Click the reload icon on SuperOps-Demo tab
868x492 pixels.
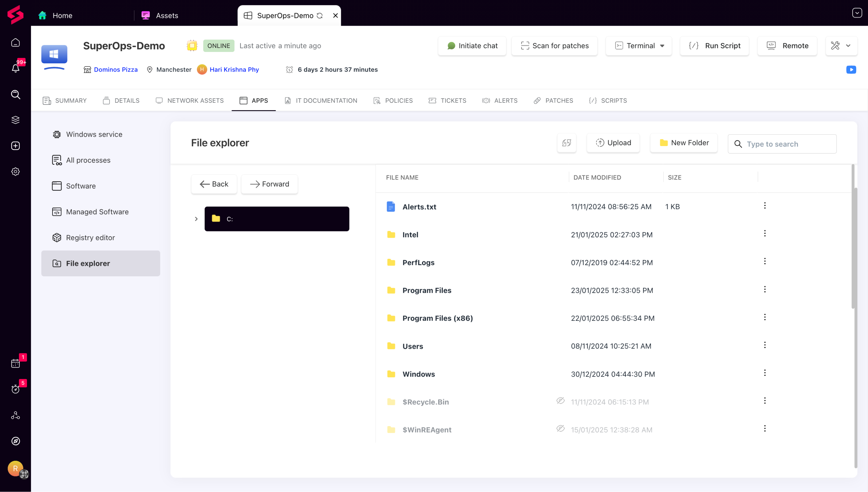pyautogui.click(x=320, y=15)
